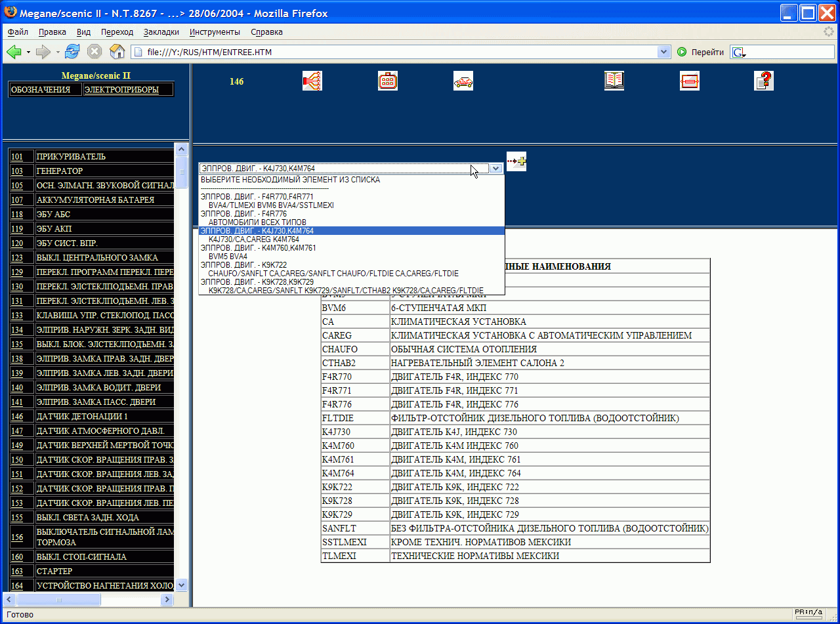The height and width of the screenshot is (624, 840).
Task: Click the arrow-plus icon beside the dropdown
Action: (x=516, y=161)
